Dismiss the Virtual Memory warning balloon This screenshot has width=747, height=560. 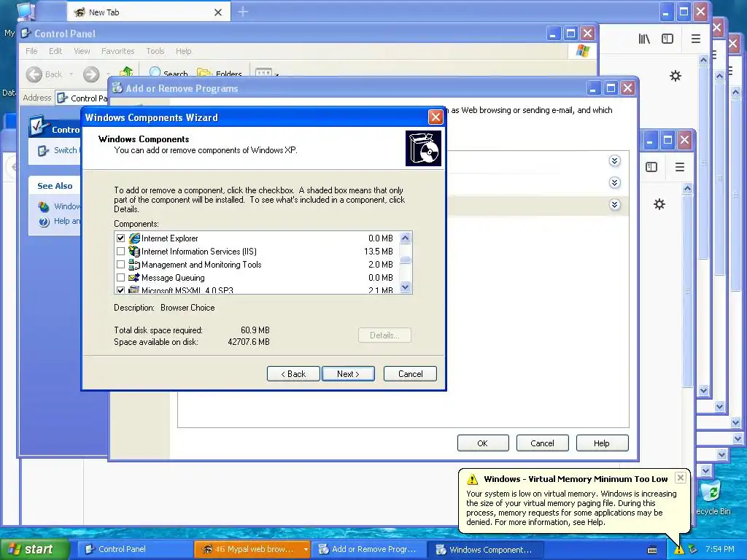click(681, 478)
